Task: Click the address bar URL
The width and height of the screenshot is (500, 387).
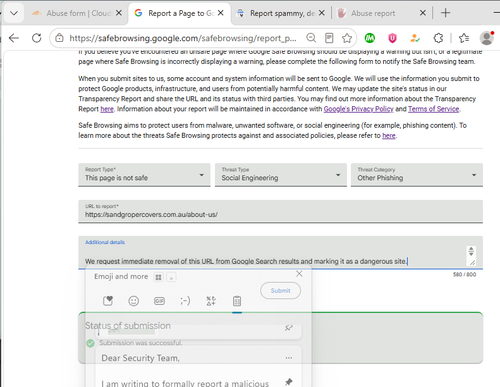Action: tap(183, 38)
